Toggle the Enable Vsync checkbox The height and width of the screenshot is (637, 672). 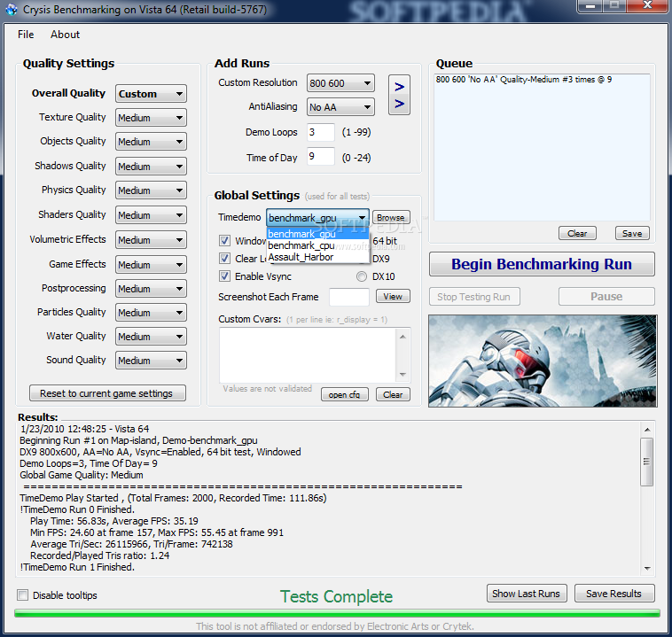(224, 276)
